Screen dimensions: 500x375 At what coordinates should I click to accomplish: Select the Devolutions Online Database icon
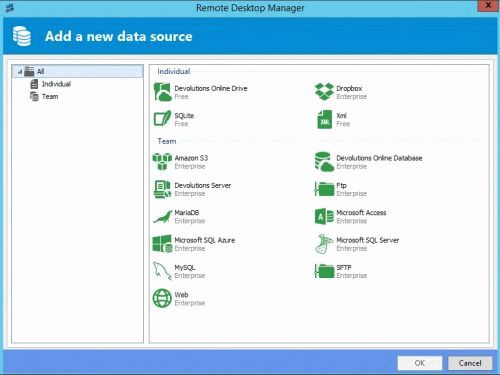[324, 162]
